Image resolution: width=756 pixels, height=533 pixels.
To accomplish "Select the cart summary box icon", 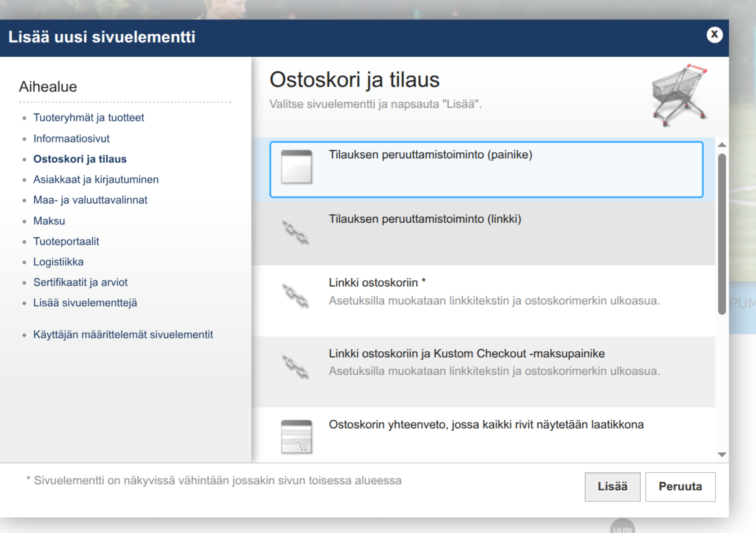I will (297, 437).
